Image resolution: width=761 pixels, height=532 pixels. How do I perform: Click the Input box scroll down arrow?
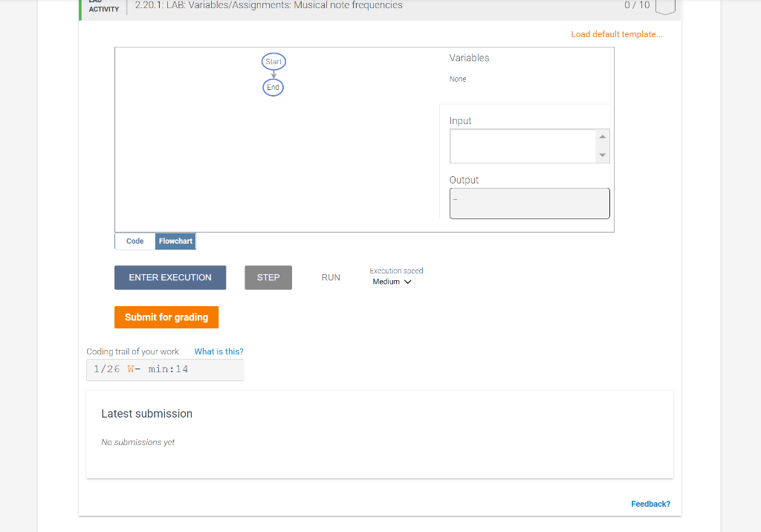602,155
